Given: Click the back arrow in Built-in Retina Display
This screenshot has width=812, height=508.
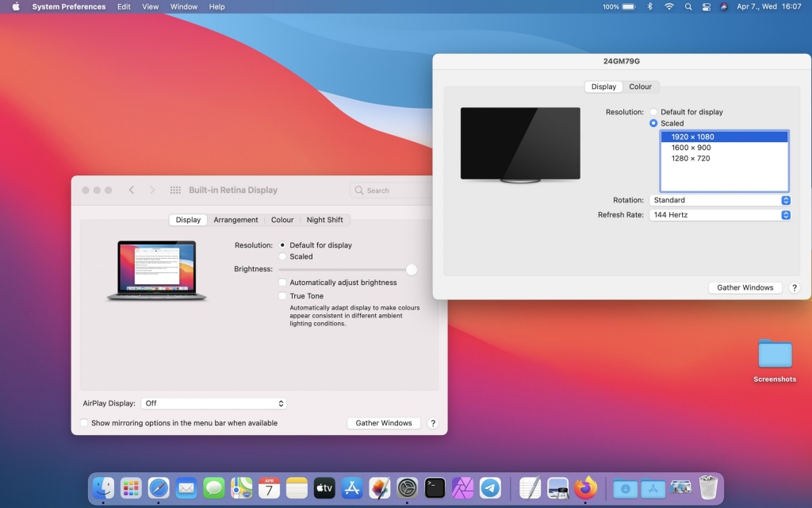Looking at the screenshot, I should (132, 190).
